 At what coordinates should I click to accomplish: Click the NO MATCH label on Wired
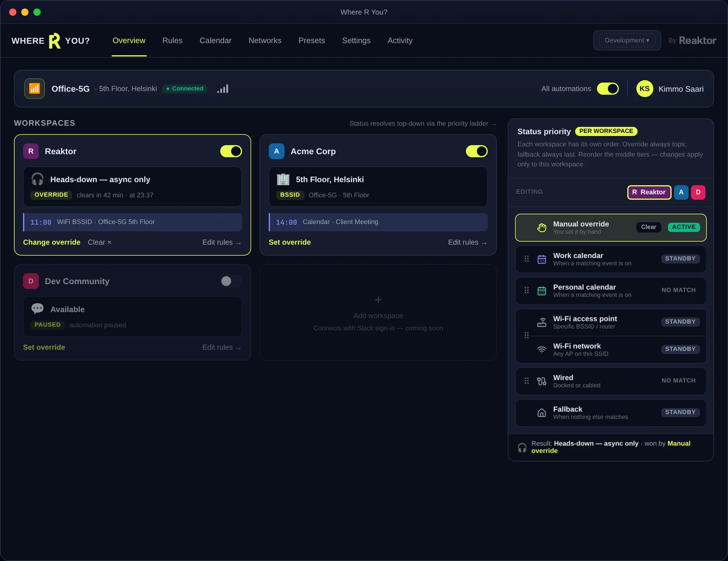point(678,381)
